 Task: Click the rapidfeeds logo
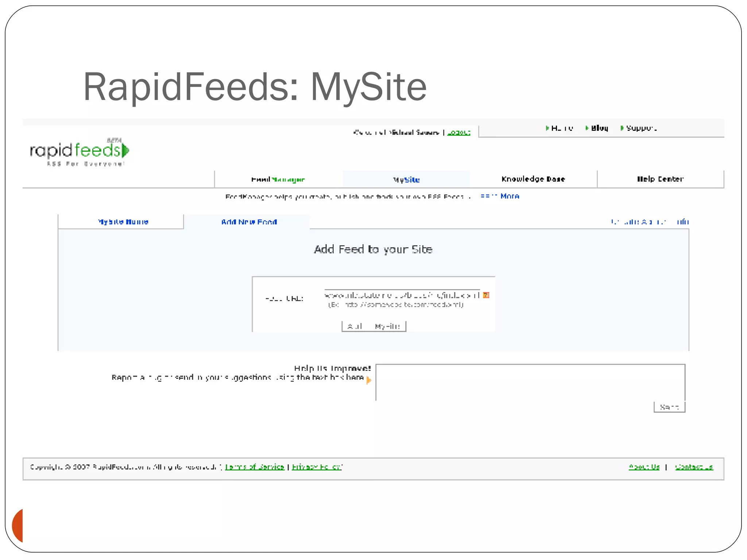pos(80,152)
